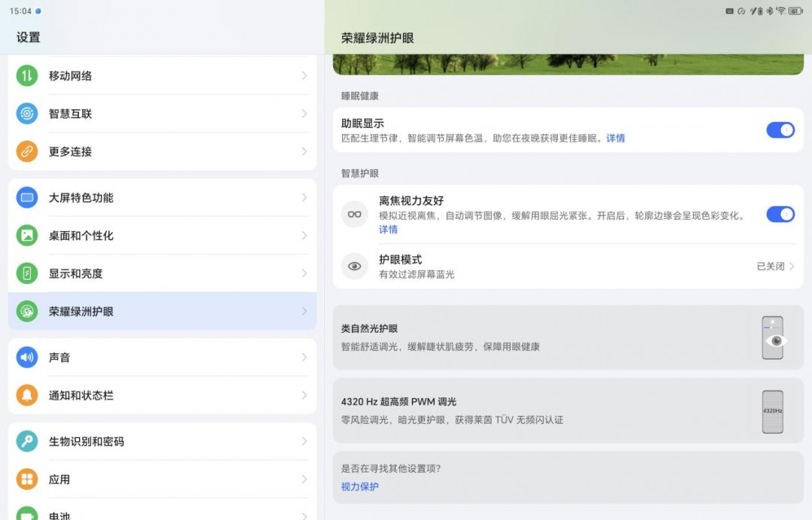Open 护眼模式 已关闭 chevron
This screenshot has height=520, width=812.
(x=792, y=266)
